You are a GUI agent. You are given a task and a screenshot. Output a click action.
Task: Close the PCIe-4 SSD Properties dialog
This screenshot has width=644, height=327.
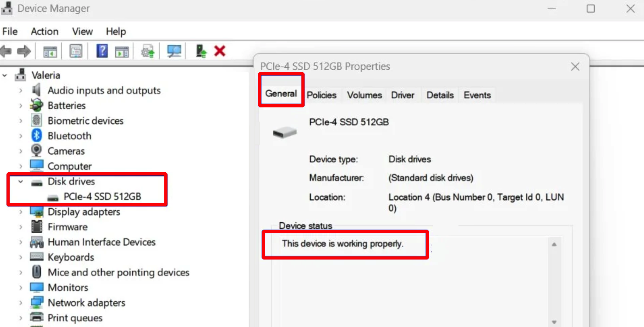[575, 67]
